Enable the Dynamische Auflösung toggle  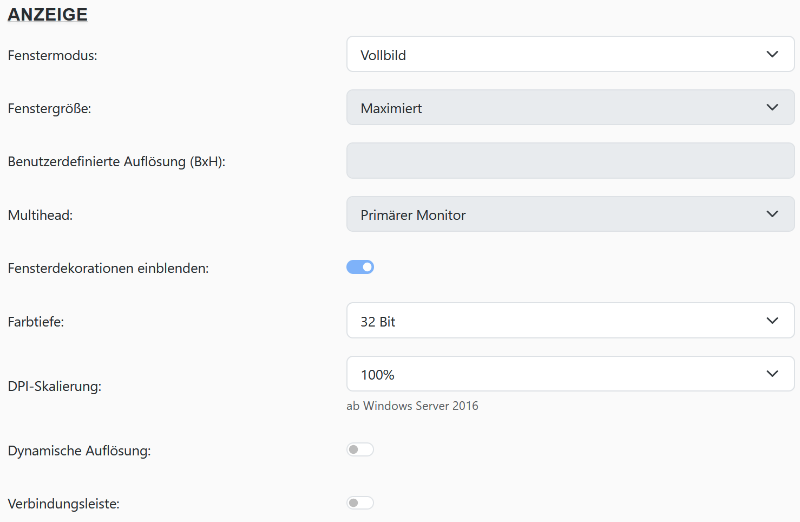click(360, 450)
